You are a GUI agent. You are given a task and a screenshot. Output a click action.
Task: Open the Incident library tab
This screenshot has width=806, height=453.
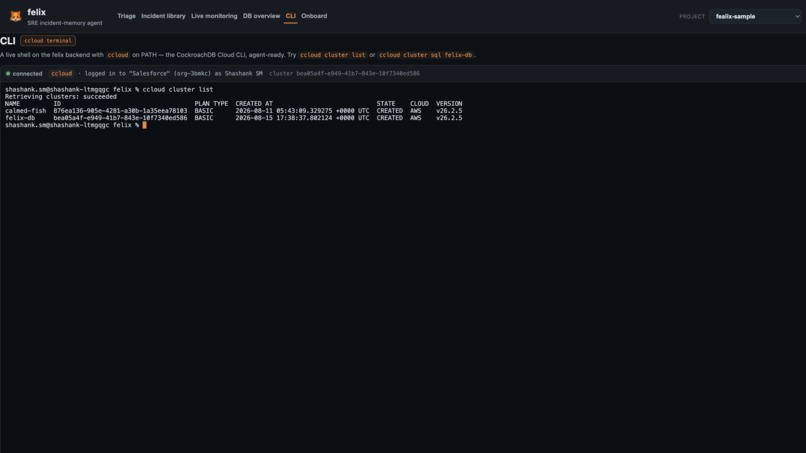click(x=163, y=16)
